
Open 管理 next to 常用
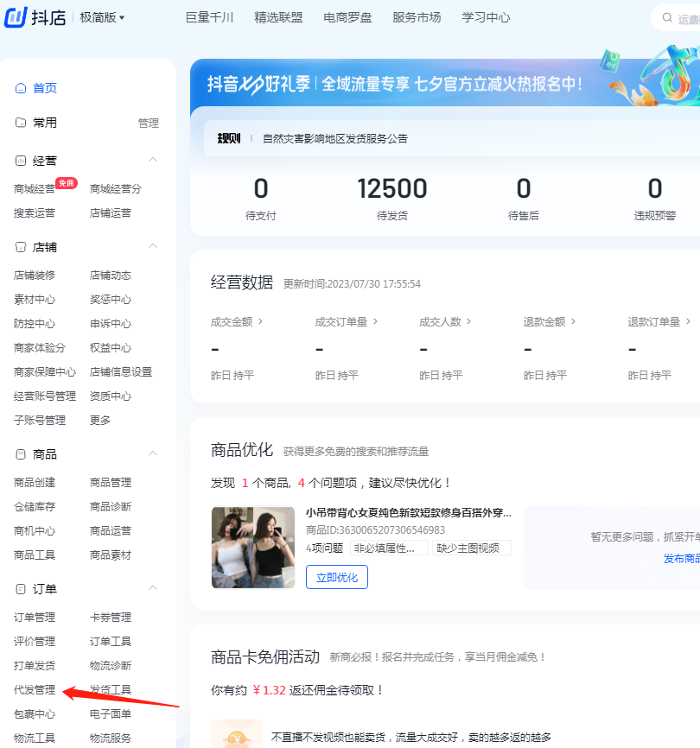(149, 123)
